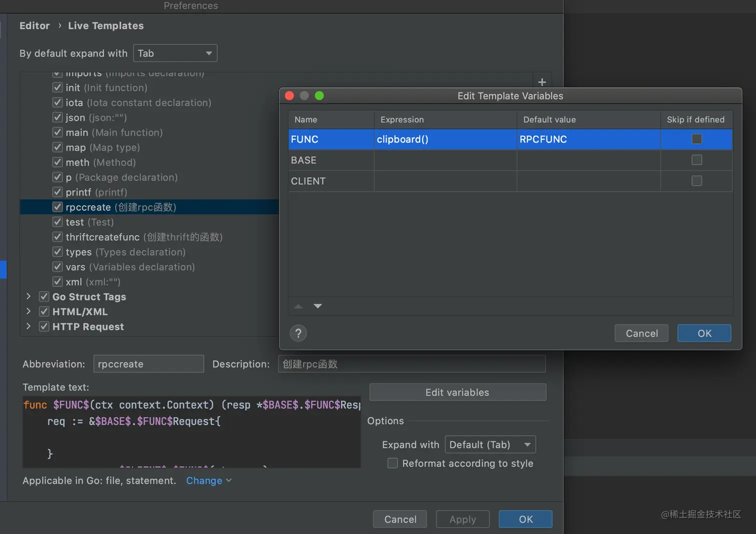Select the BASE variable row
The width and height of the screenshot is (756, 534).
pyautogui.click(x=510, y=160)
